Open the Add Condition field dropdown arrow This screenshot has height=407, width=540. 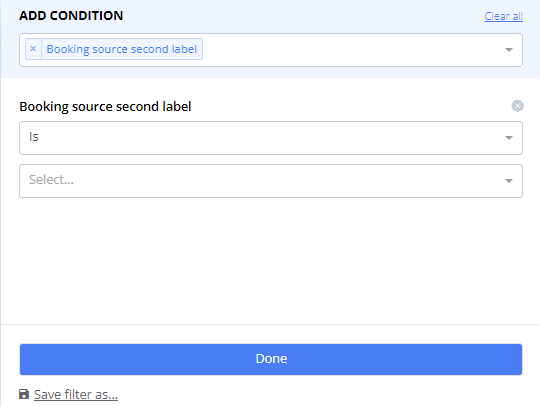click(x=509, y=50)
